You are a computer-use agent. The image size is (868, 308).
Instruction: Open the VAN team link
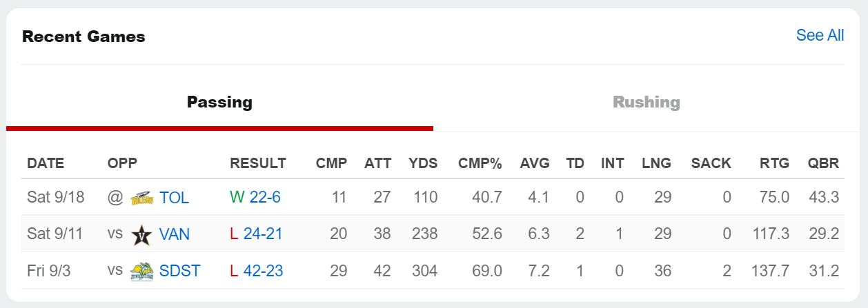pos(175,234)
